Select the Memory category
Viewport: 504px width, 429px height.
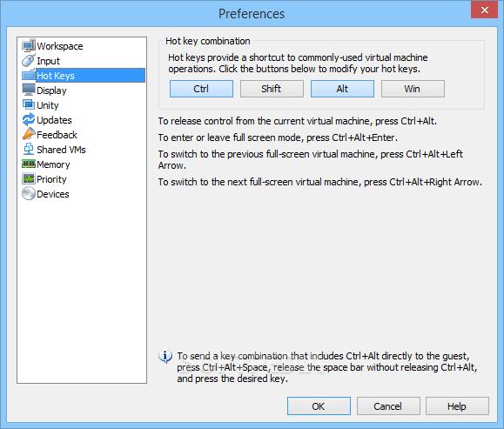53,164
